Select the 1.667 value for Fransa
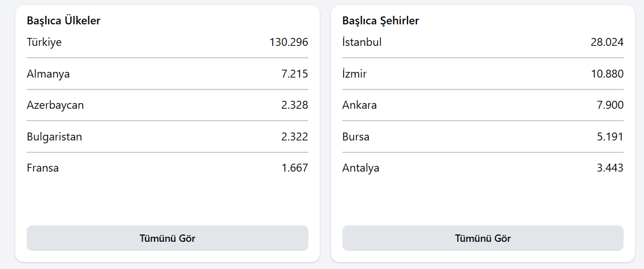The width and height of the screenshot is (644, 269). point(294,168)
